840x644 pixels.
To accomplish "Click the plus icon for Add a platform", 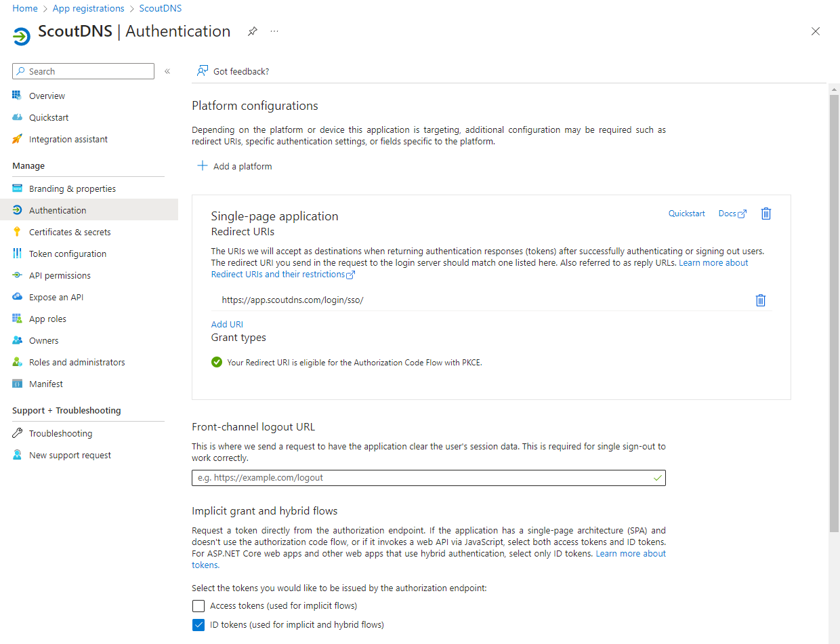I will coord(202,166).
